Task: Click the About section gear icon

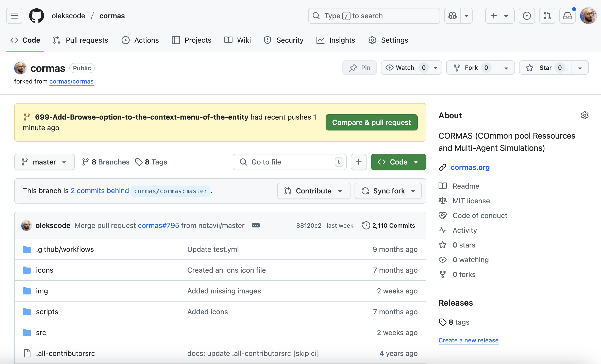Action: tap(585, 115)
